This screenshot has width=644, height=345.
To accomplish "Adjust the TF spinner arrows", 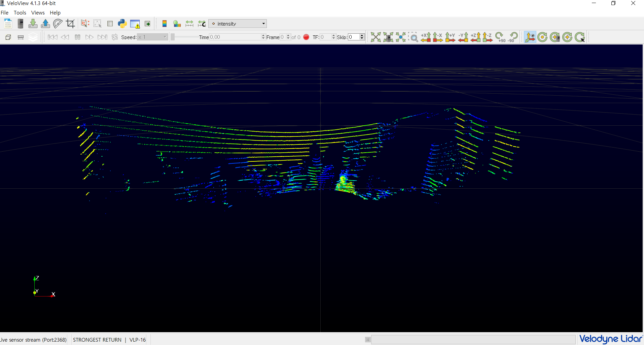I will (x=334, y=37).
